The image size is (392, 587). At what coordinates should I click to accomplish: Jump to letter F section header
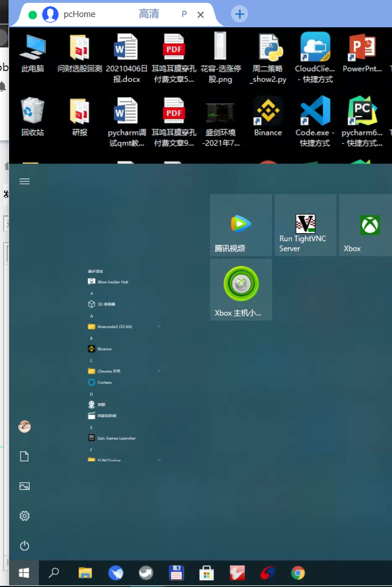point(92,449)
